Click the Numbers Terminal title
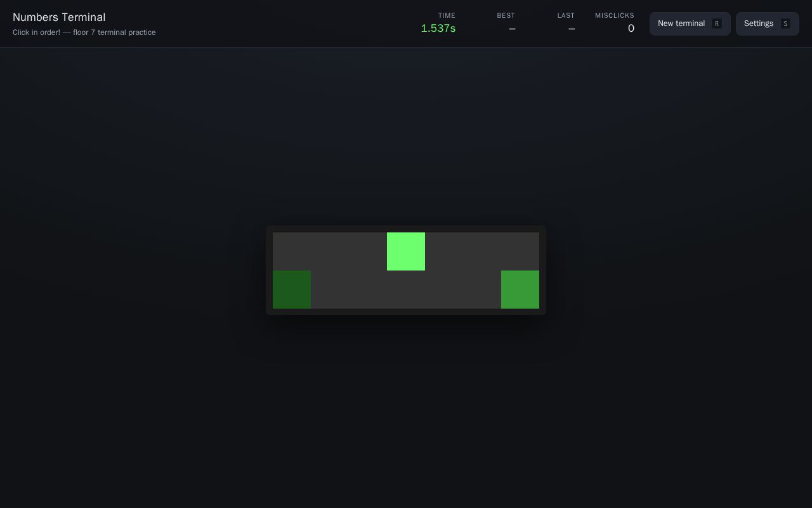The width and height of the screenshot is (812, 508). 59,17
